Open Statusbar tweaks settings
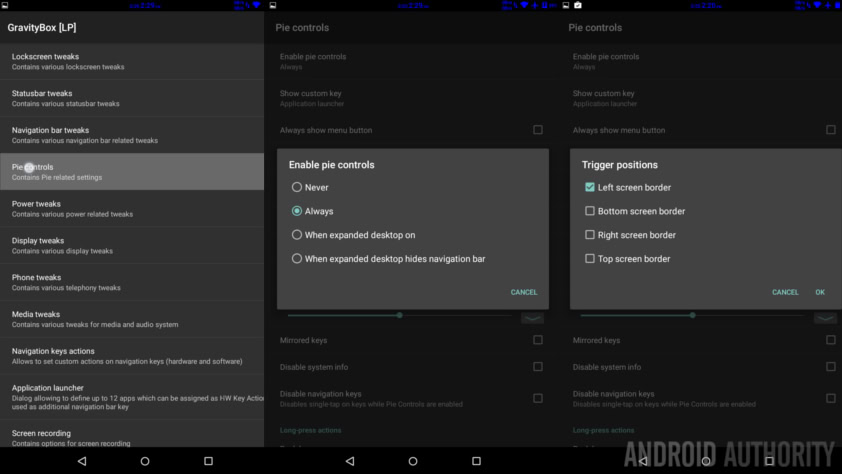 click(x=132, y=98)
